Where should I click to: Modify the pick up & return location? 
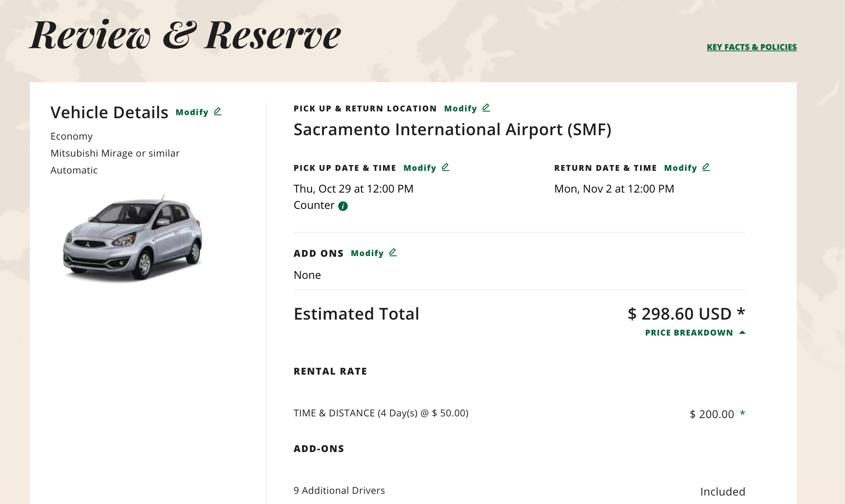pyautogui.click(x=467, y=108)
